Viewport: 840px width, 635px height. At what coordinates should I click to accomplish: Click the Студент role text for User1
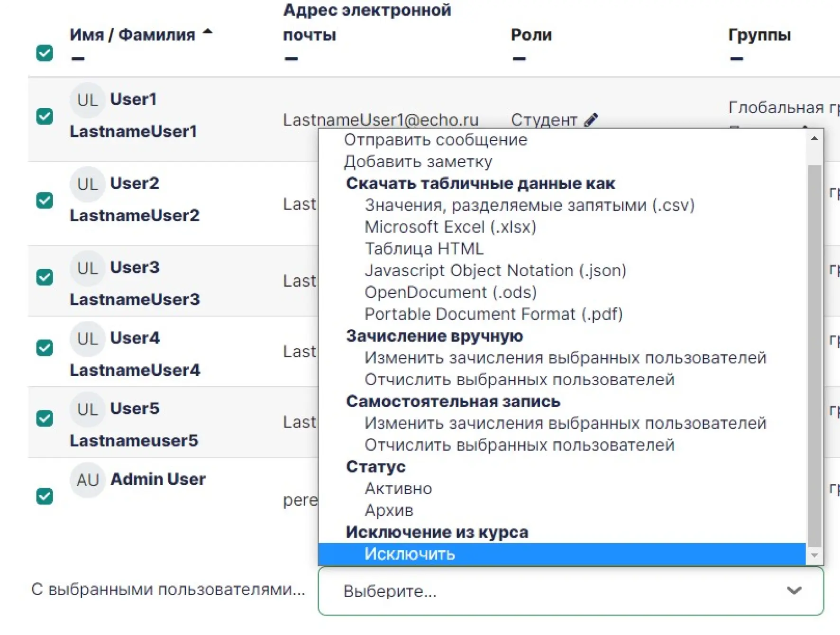click(544, 120)
